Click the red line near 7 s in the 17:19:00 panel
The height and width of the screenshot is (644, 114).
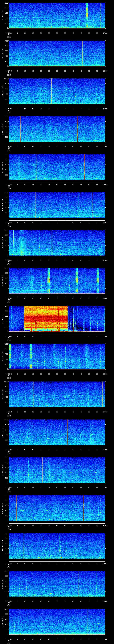[x=21, y=129]
